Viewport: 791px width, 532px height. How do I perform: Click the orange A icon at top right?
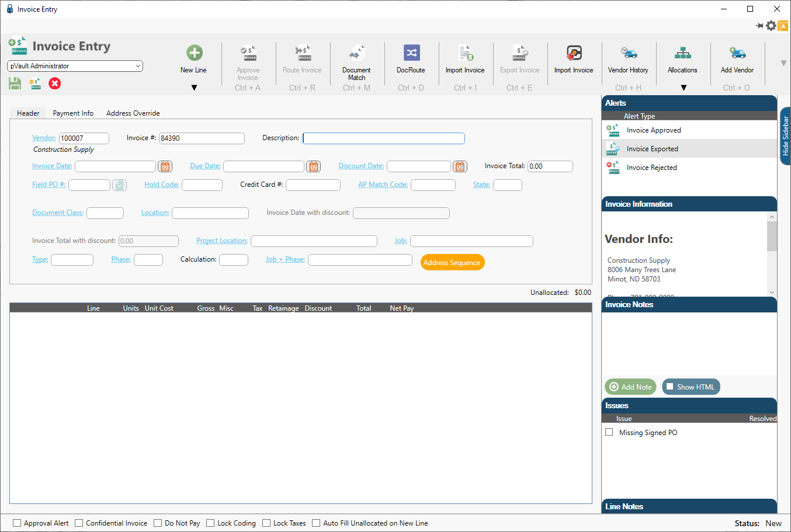click(x=783, y=26)
